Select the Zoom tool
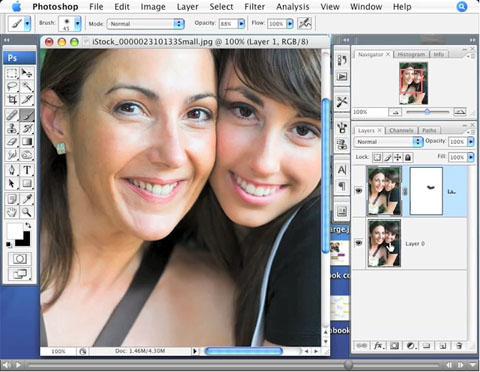This screenshot has width=480, height=372. point(27,212)
